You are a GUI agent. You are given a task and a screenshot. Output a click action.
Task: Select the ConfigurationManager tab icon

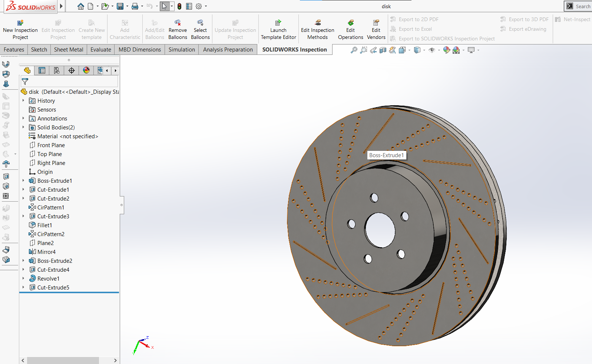click(57, 70)
